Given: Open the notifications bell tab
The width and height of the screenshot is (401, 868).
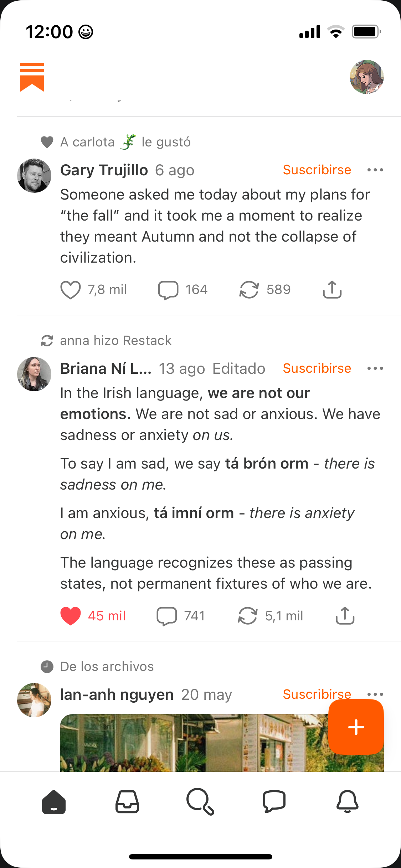Looking at the screenshot, I should click(348, 802).
